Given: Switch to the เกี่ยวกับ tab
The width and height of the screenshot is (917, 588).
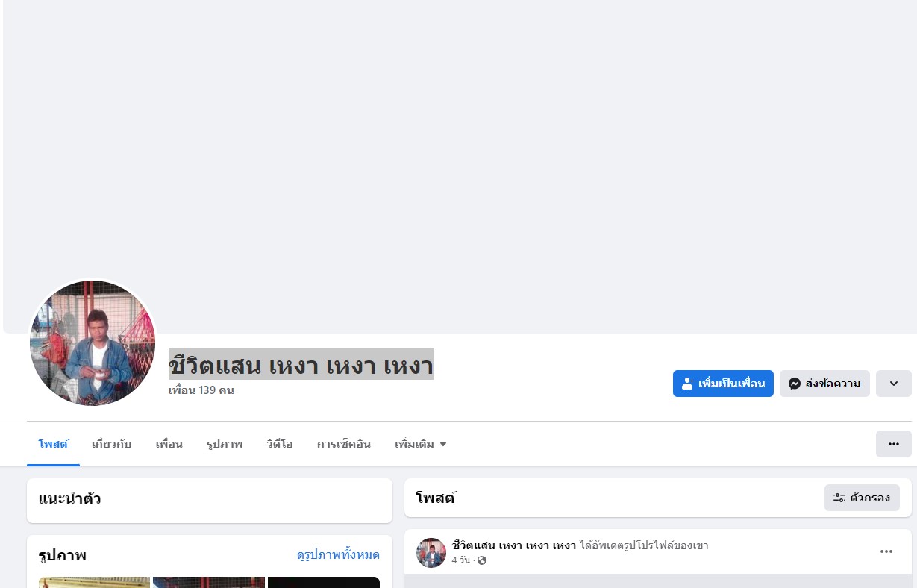Looking at the screenshot, I should 112,444.
